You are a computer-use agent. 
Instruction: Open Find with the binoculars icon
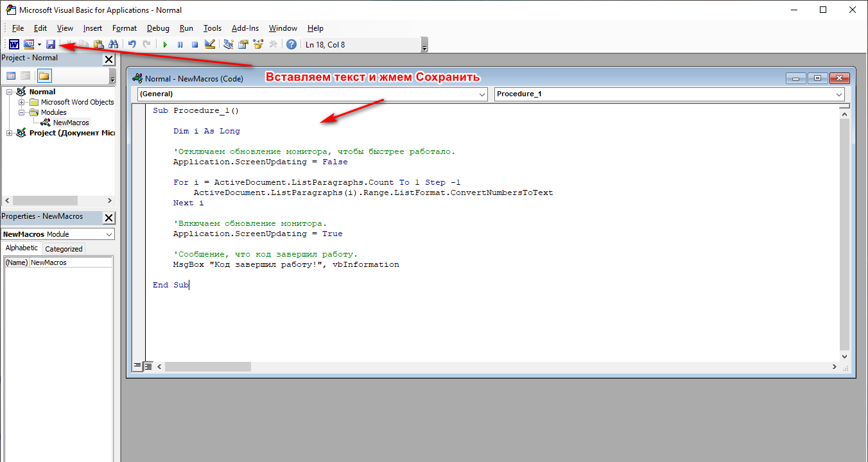click(x=114, y=44)
